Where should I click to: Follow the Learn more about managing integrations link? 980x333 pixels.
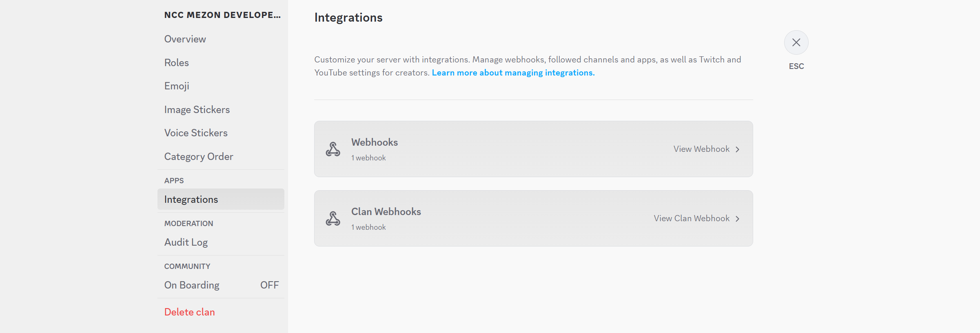(x=513, y=73)
